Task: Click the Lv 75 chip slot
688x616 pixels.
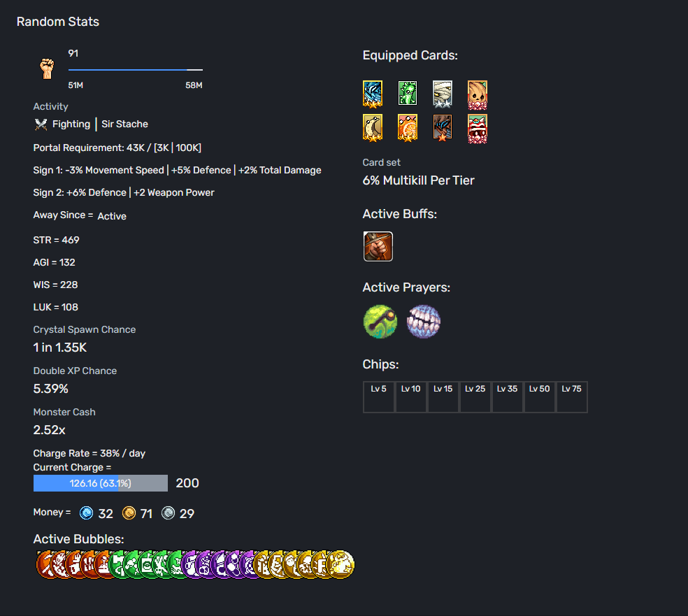Action: [x=572, y=397]
